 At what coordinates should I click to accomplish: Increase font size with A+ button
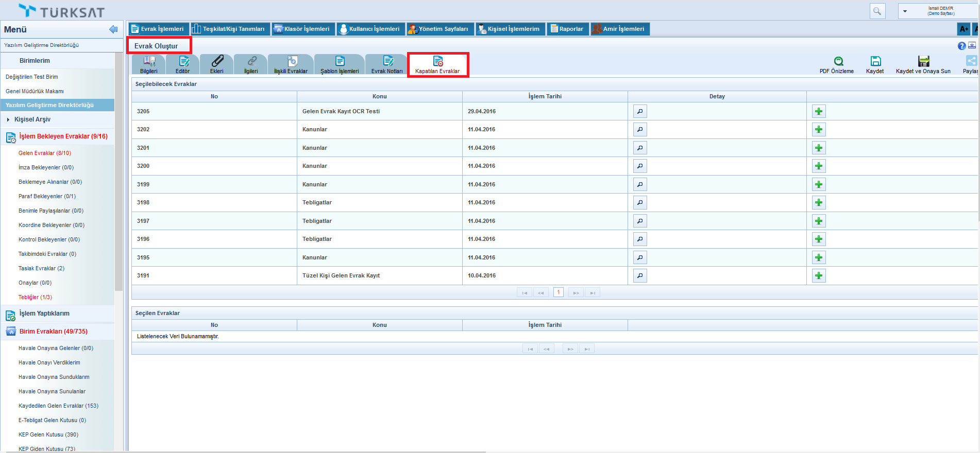click(964, 29)
